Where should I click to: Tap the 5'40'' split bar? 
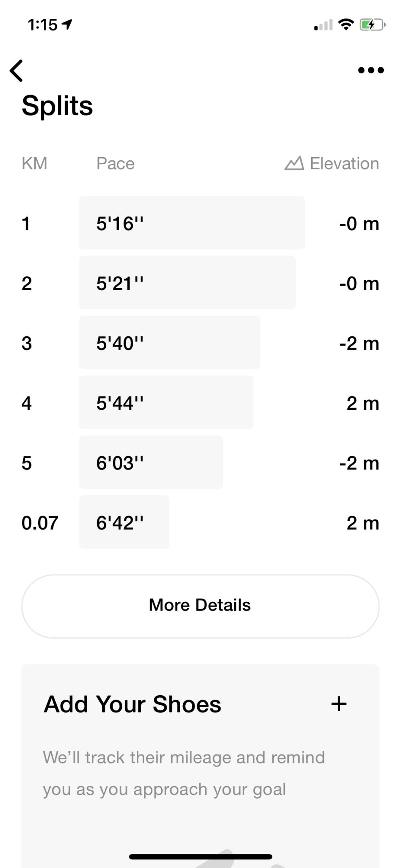click(x=169, y=342)
